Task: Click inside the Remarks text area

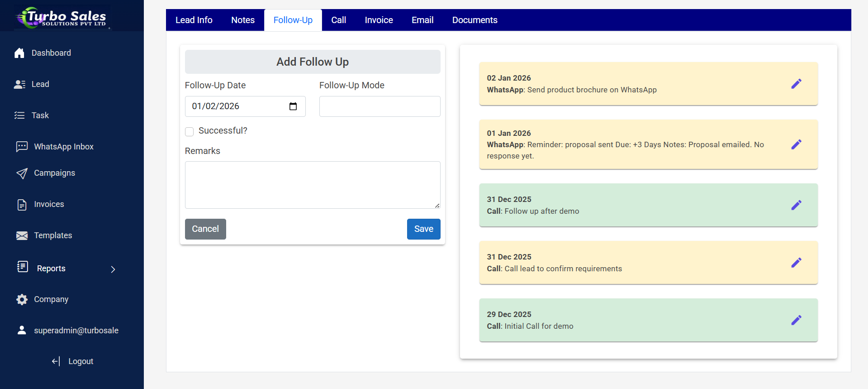Action: click(312, 185)
